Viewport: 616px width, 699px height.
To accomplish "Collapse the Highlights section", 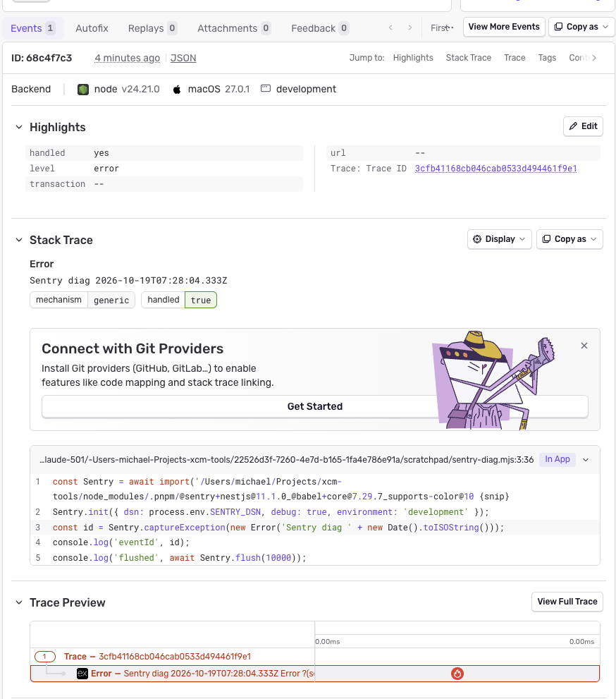I will tap(19, 127).
